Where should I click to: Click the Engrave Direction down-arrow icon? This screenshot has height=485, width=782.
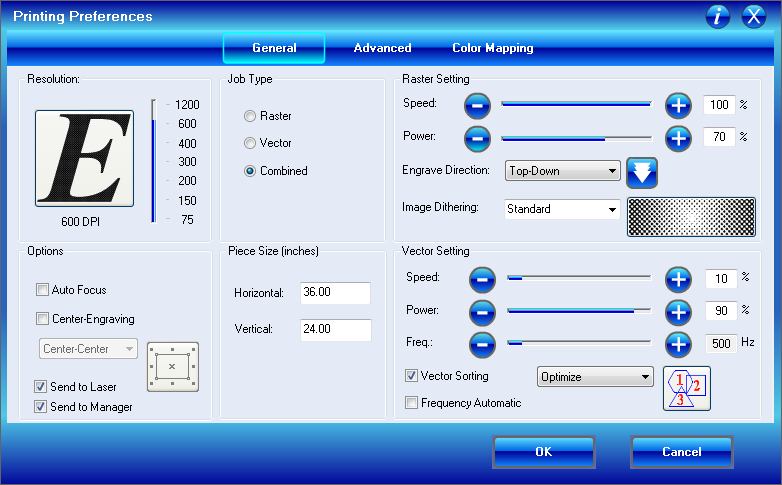pyautogui.click(x=642, y=173)
